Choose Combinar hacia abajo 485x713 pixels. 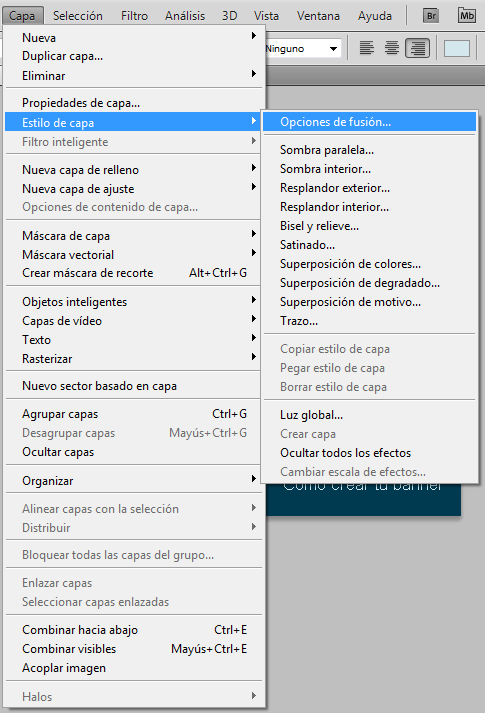click(x=134, y=630)
